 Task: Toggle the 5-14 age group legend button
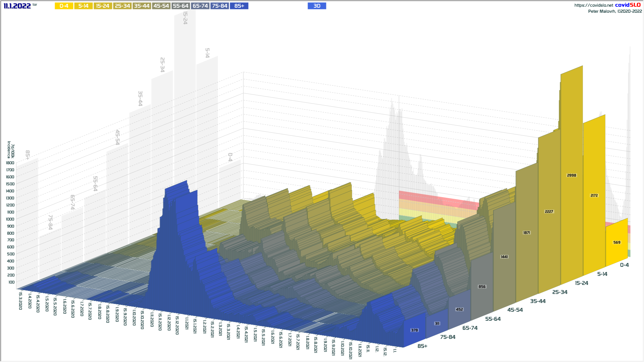(x=84, y=6)
